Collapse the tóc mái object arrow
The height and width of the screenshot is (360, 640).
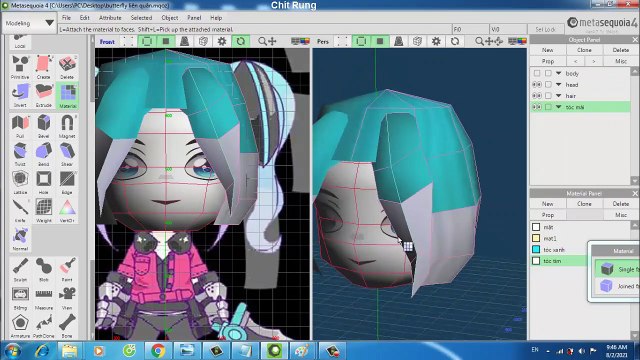pos(558,107)
